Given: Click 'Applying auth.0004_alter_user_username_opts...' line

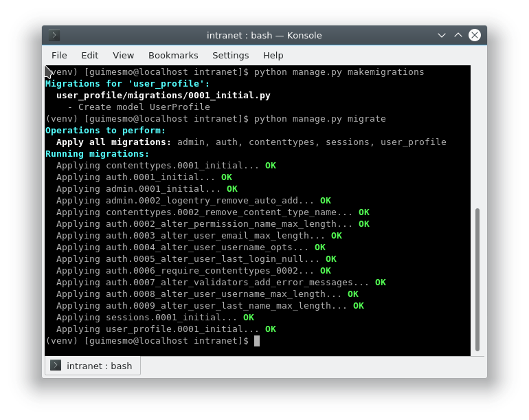Looking at the screenshot, I should [191, 247].
